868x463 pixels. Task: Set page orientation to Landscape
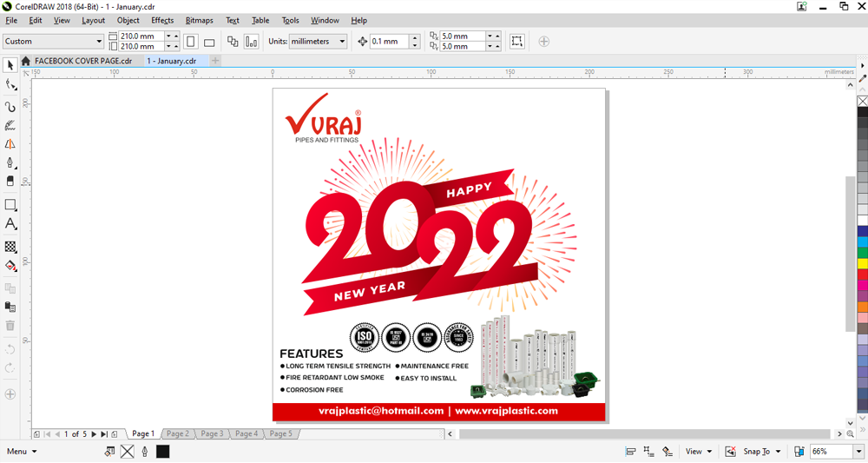click(209, 42)
